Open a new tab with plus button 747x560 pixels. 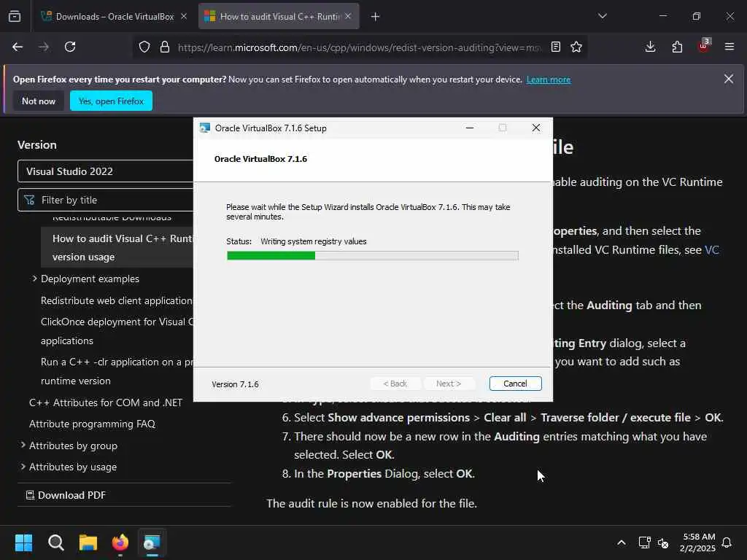point(376,17)
